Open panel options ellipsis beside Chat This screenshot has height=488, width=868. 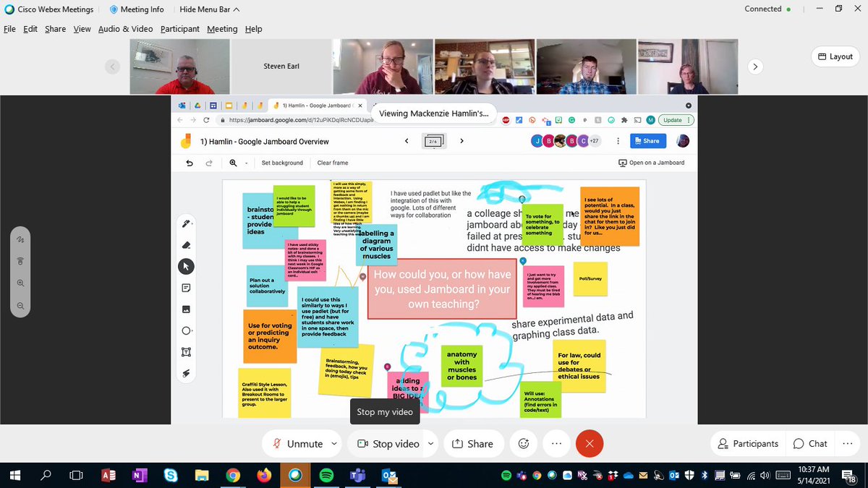[847, 444]
